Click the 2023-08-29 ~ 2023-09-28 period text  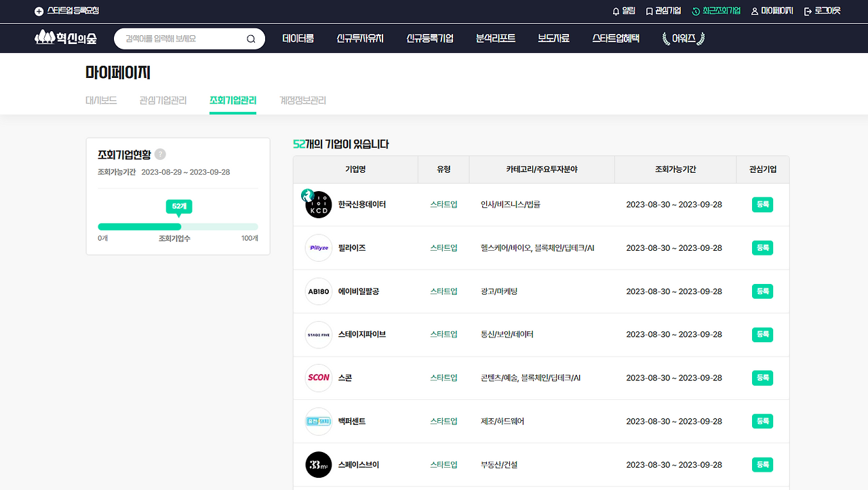click(x=186, y=172)
